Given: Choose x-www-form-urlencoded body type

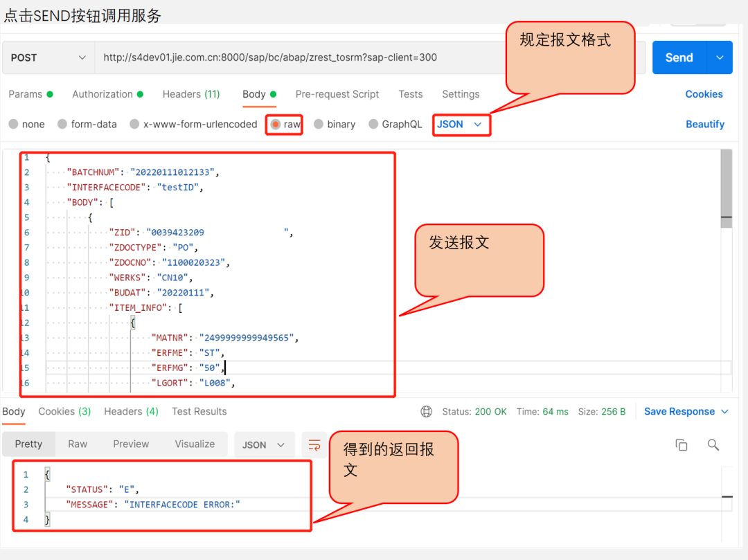Looking at the screenshot, I should 134,125.
